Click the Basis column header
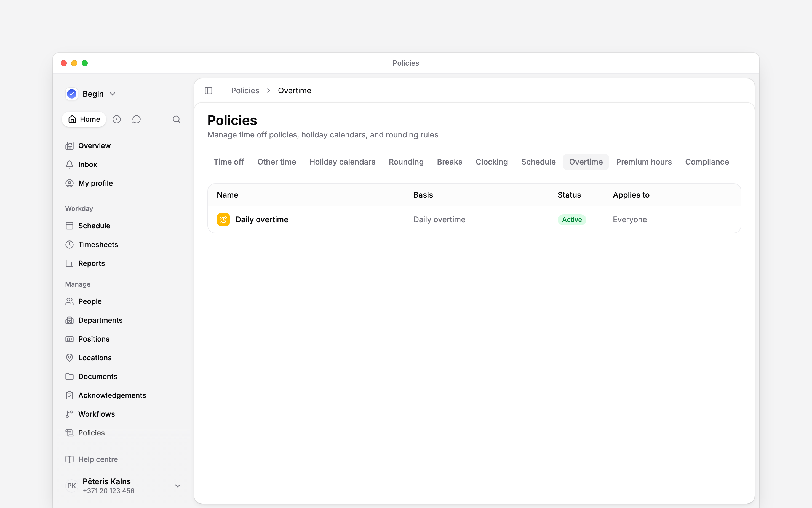This screenshot has width=812, height=508. 423,195
